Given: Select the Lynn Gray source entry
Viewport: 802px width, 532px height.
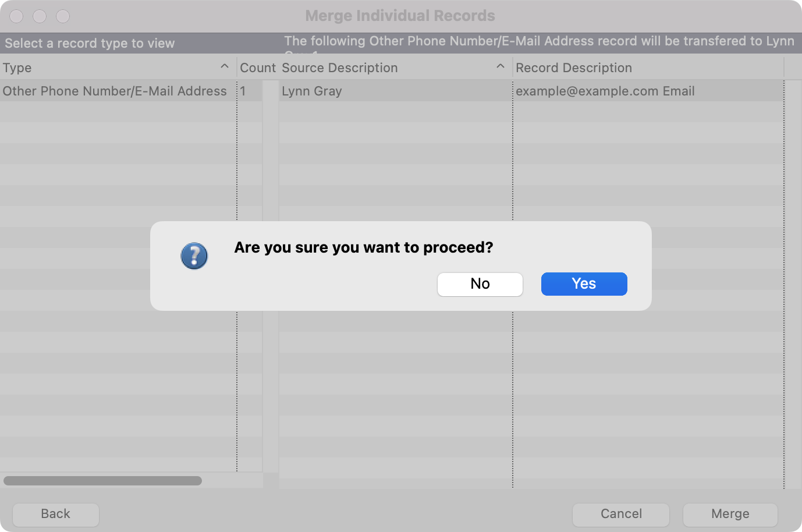Looking at the screenshot, I should [x=312, y=91].
